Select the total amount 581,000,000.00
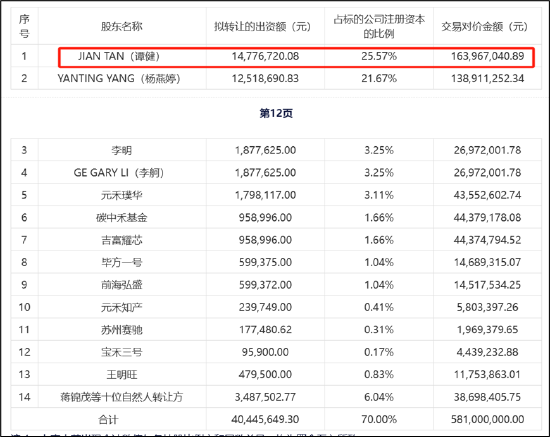This screenshot has height=437, width=550. pyautogui.click(x=487, y=419)
